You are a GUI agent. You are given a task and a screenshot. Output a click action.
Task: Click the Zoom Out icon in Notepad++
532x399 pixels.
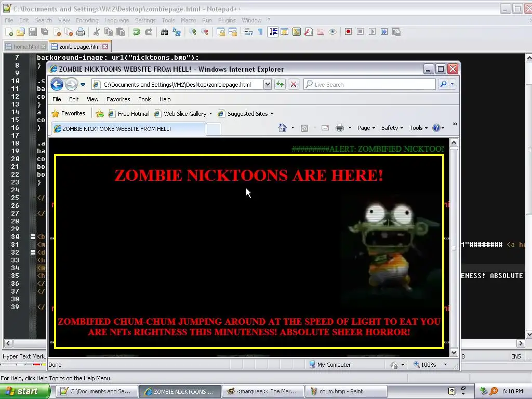(x=205, y=32)
